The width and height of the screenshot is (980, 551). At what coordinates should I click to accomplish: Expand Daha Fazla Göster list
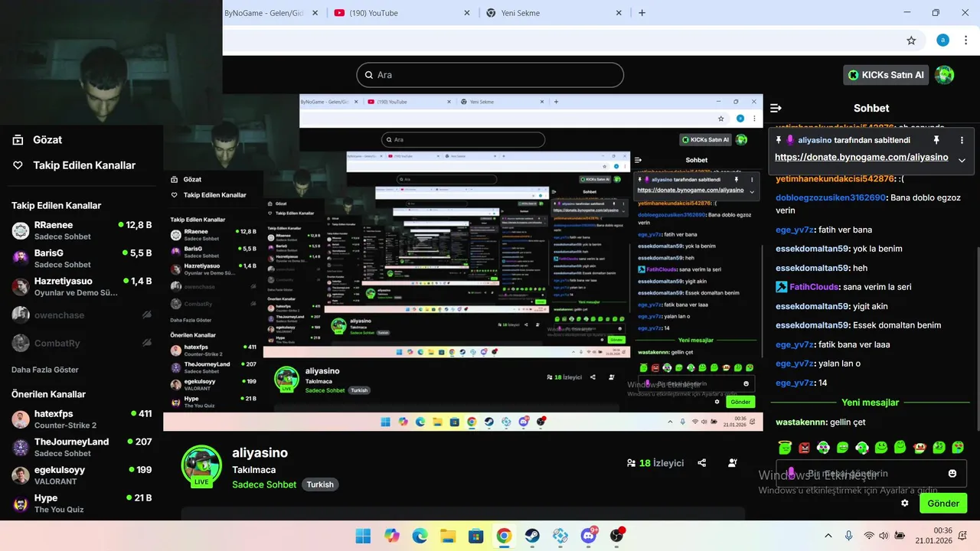point(44,370)
